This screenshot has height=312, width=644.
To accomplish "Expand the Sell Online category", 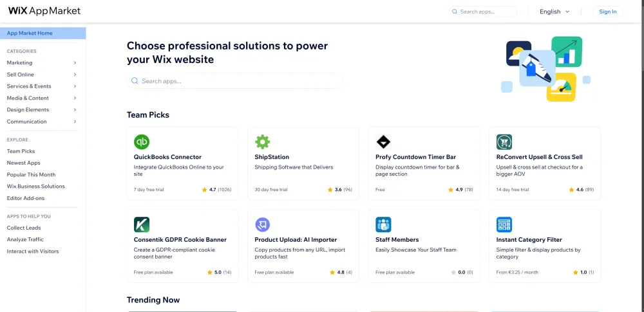I will click(x=42, y=75).
